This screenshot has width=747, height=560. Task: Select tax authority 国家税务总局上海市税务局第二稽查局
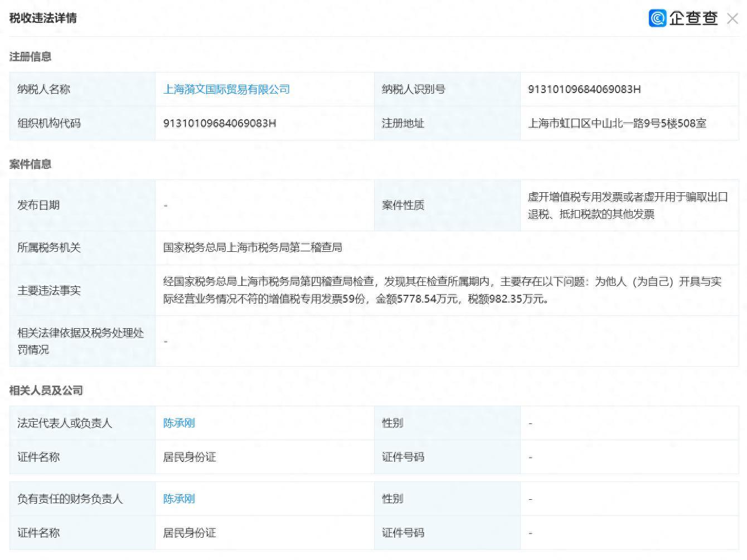point(253,247)
